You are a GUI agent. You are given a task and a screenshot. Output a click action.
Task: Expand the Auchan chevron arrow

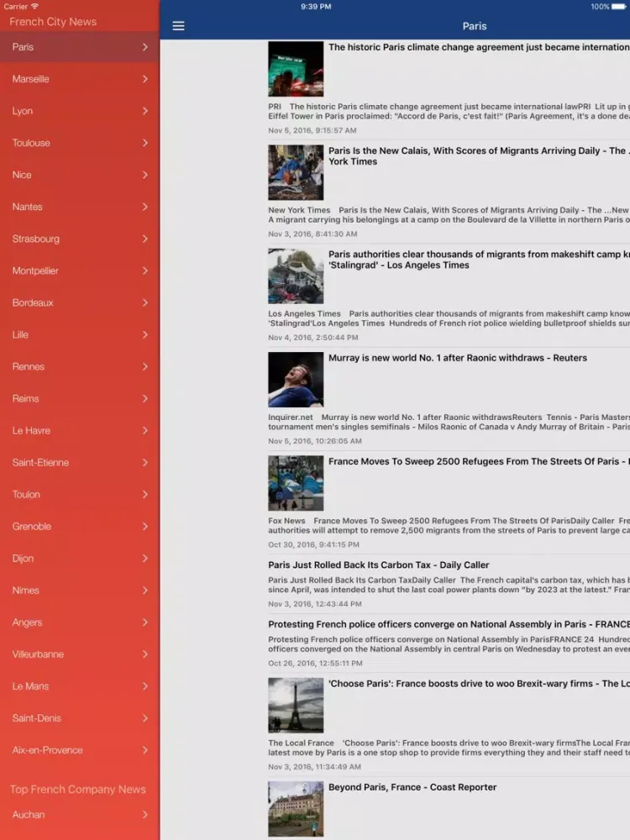pos(145,815)
